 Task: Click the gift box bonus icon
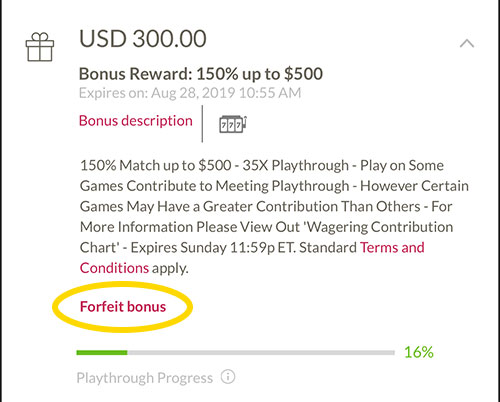pyautogui.click(x=40, y=47)
